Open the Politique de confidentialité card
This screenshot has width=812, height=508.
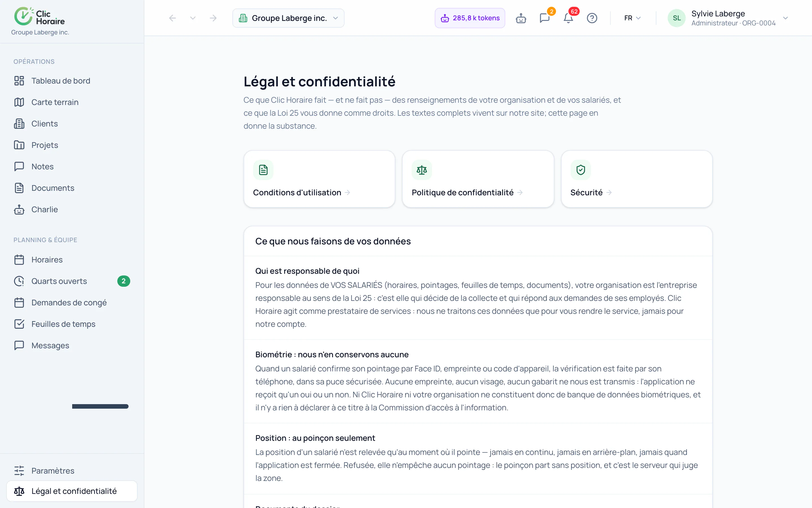[x=478, y=179]
